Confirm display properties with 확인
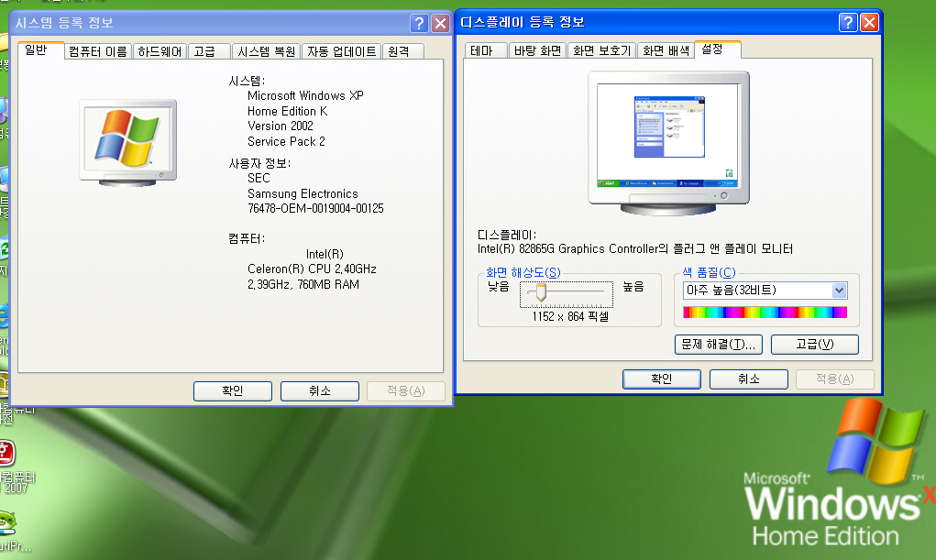 (661, 379)
